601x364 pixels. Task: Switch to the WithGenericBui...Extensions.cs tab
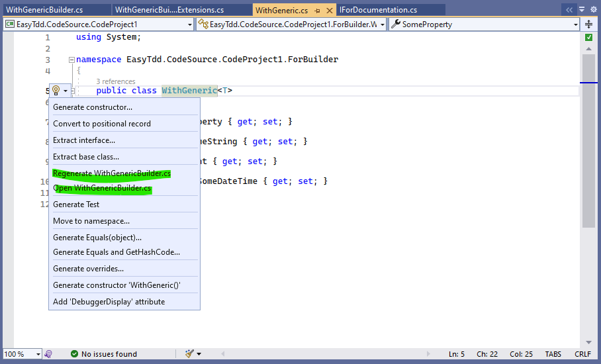169,10
